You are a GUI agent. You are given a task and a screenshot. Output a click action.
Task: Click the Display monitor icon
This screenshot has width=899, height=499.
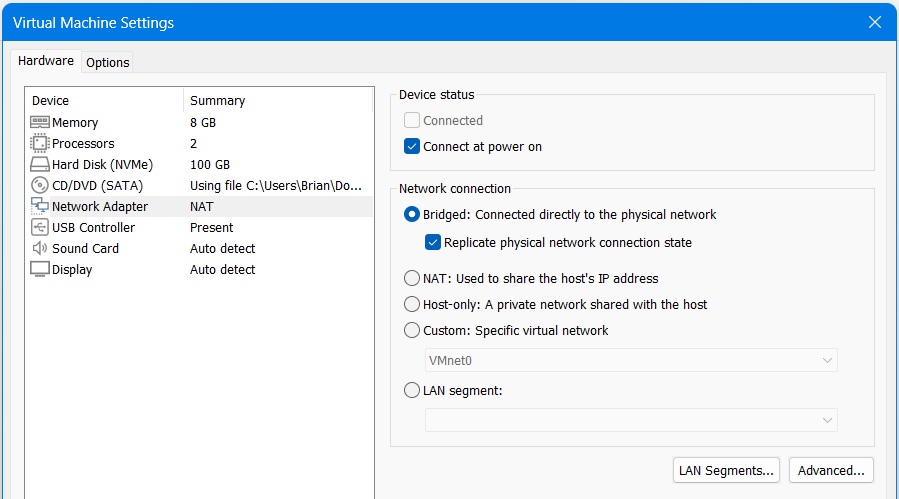coord(40,269)
